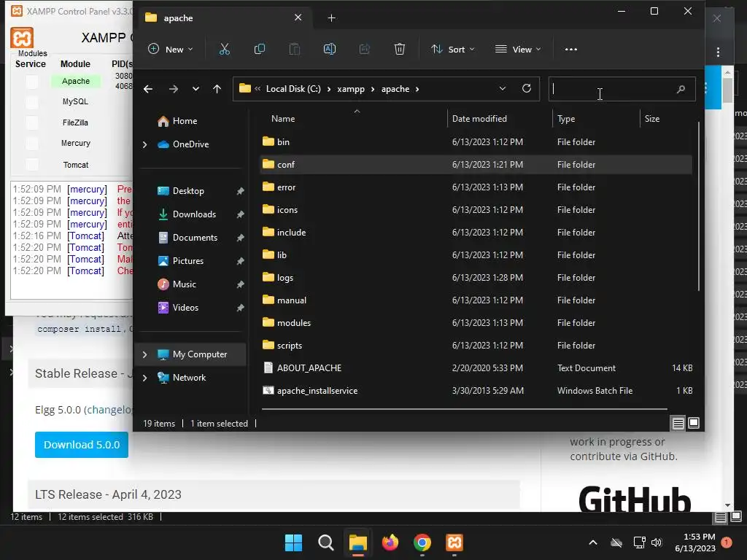Go forward with the right arrow button
The image size is (747, 560).
tap(174, 89)
